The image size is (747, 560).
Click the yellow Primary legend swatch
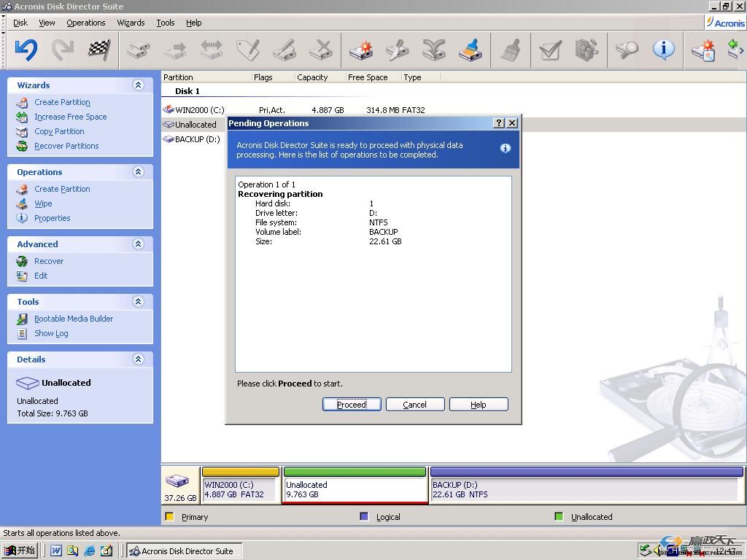point(169,517)
